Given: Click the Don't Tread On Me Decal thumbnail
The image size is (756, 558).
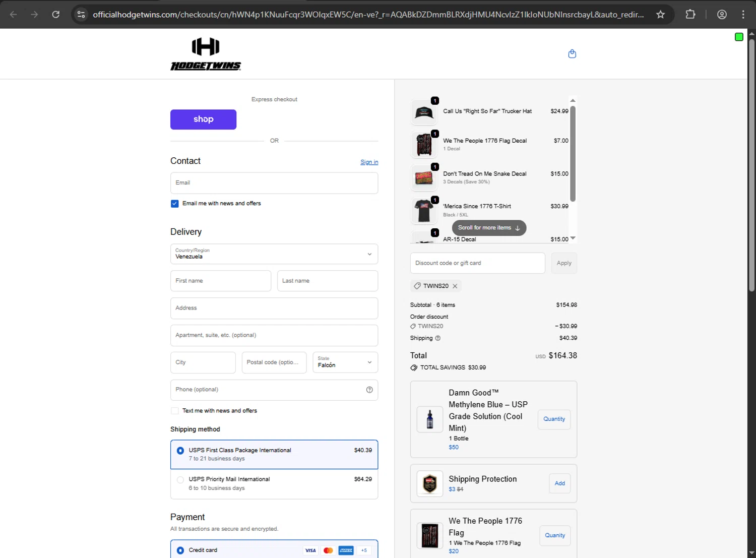Looking at the screenshot, I should pyautogui.click(x=424, y=178).
